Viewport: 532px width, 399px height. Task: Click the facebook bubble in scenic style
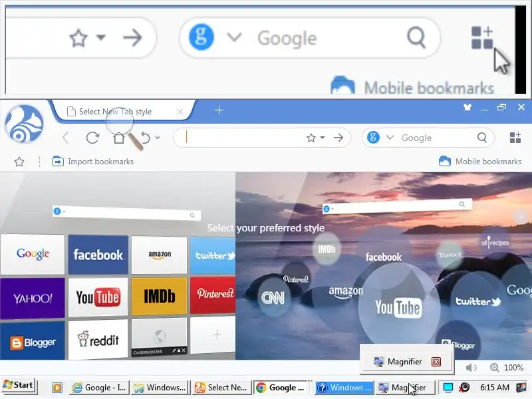coord(384,257)
